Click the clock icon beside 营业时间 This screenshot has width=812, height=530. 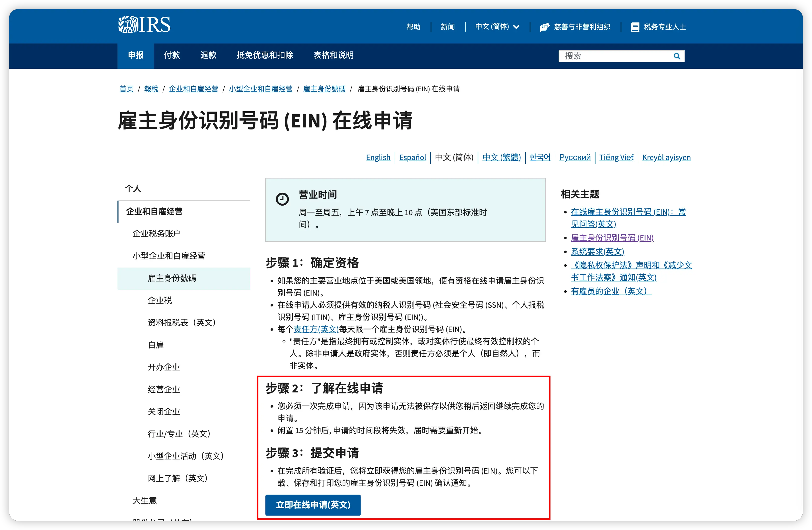[x=282, y=199]
